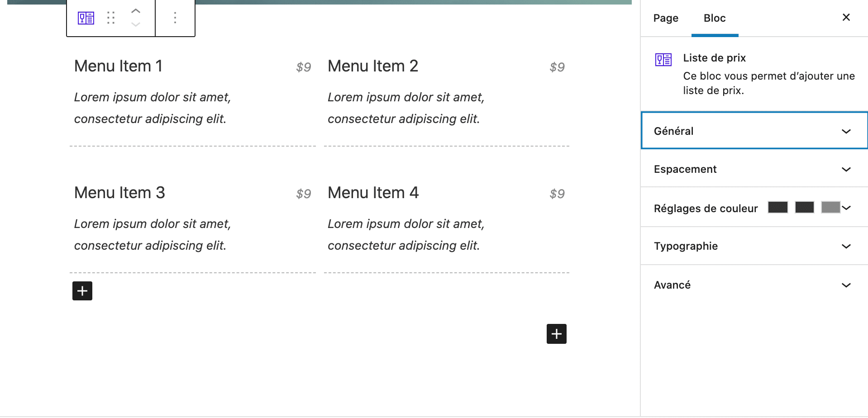Open the block options three-dot menu

click(x=175, y=18)
